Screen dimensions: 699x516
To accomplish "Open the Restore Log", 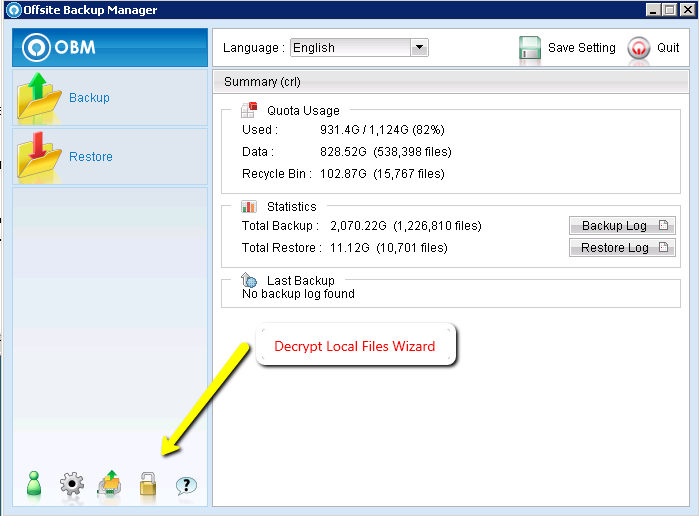I will click(622, 248).
